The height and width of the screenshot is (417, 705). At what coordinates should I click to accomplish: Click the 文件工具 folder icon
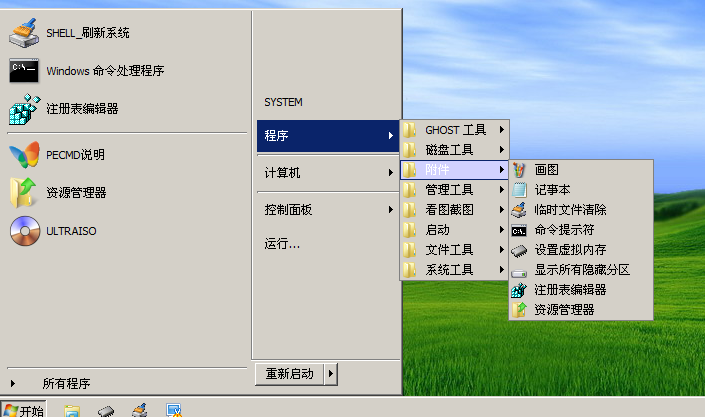[409, 250]
